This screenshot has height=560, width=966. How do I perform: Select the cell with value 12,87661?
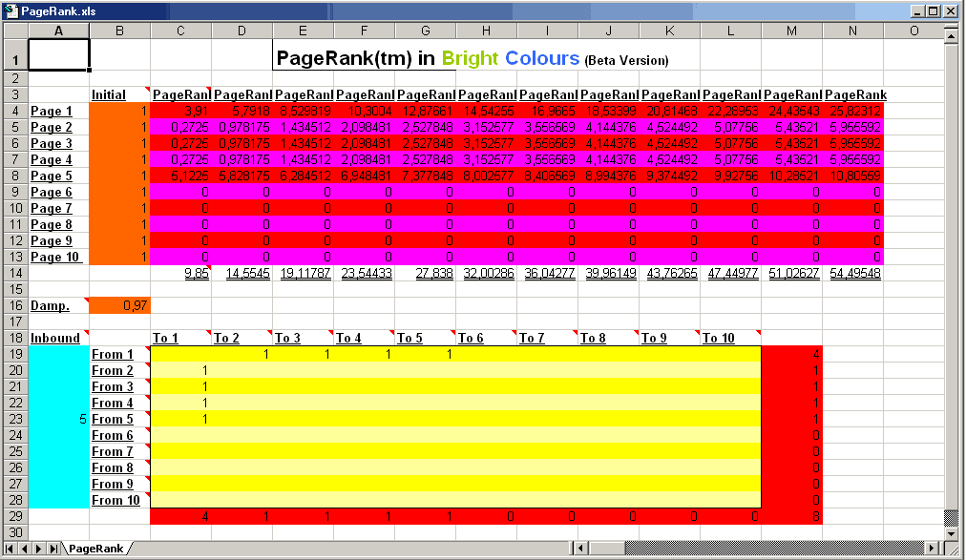(x=425, y=111)
